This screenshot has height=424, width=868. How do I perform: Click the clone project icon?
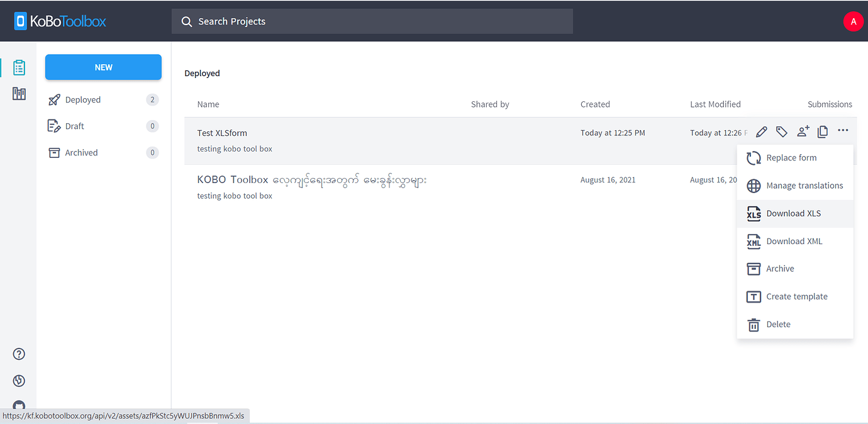click(823, 131)
